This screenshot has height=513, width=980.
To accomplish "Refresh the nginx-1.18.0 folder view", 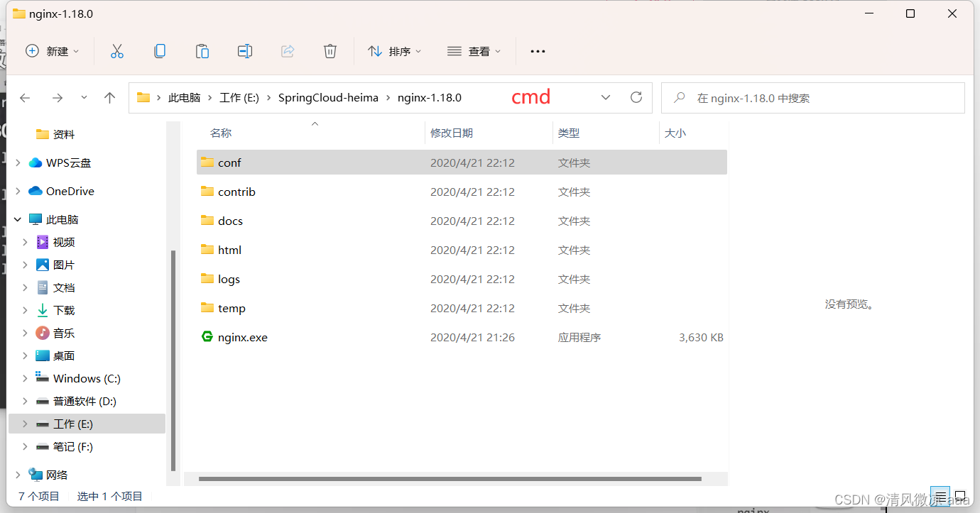I will [636, 97].
